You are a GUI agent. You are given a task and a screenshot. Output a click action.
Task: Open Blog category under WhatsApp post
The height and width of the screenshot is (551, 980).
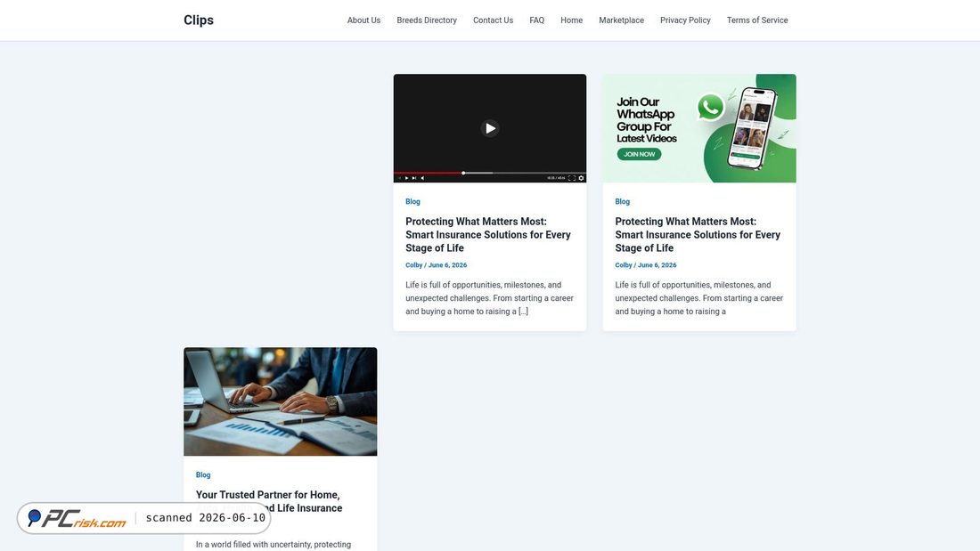tap(622, 202)
